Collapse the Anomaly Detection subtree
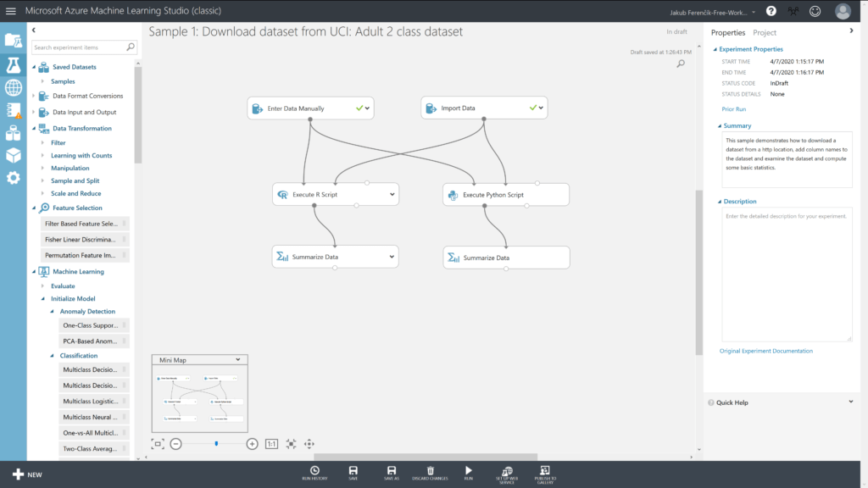The image size is (868, 488). (52, 312)
